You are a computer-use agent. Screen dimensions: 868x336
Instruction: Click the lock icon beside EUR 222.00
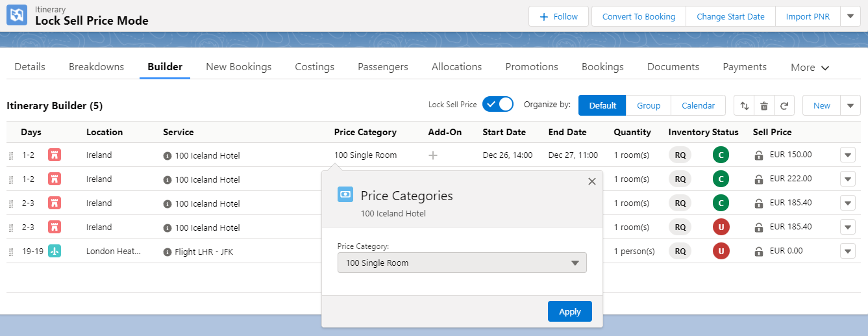click(758, 179)
